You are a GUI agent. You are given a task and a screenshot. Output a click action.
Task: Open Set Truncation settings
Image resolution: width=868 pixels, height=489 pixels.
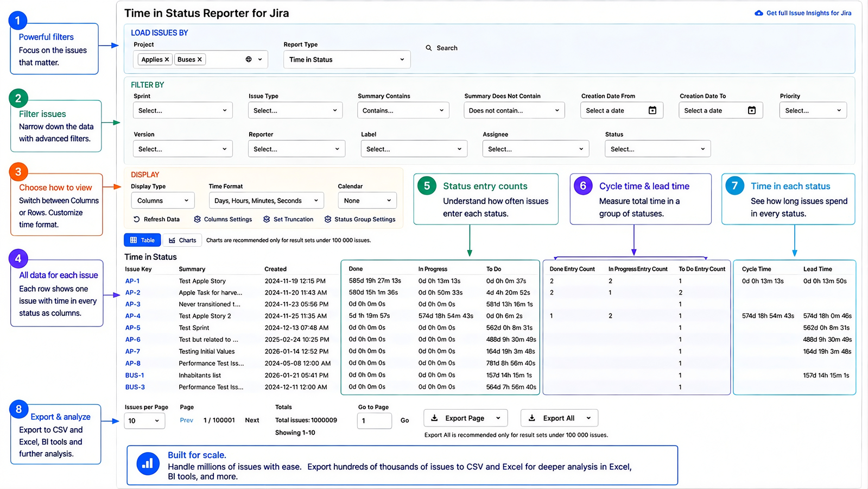pos(288,220)
